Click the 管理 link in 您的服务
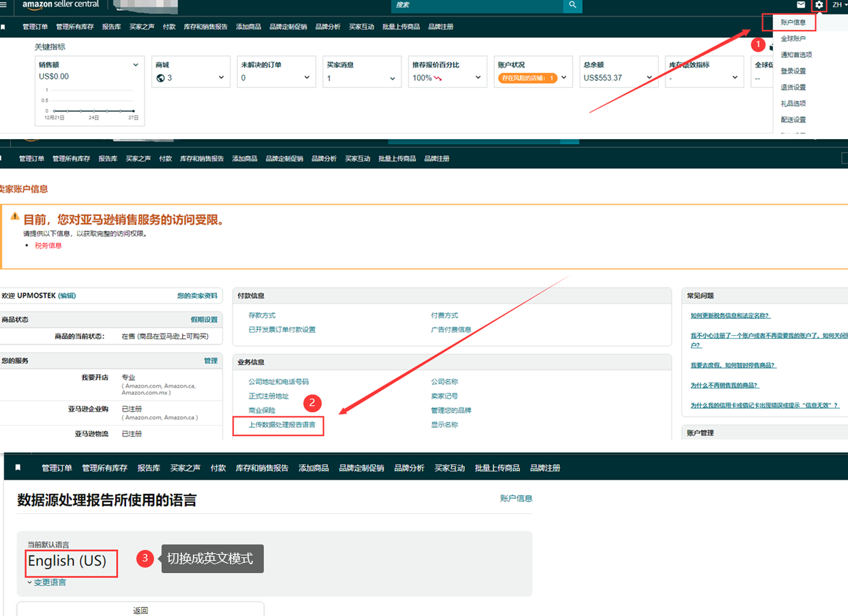Viewport: 848px width, 616px height. pos(211,360)
